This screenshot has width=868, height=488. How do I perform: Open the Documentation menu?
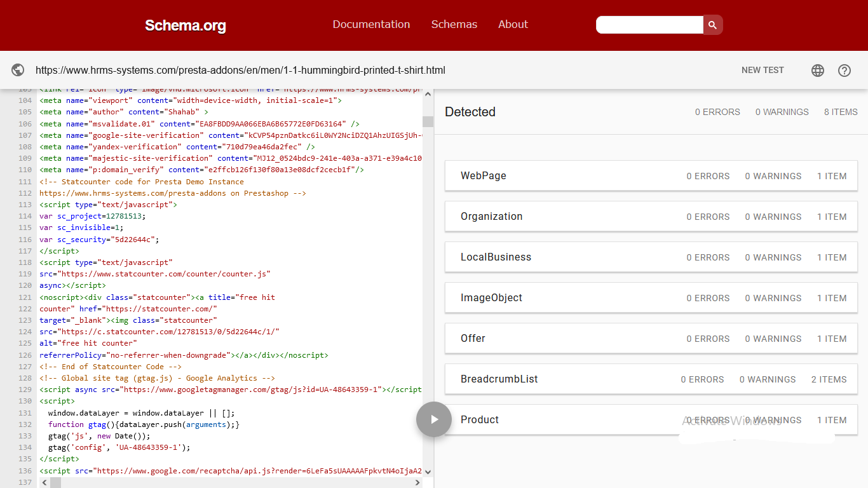(x=372, y=24)
